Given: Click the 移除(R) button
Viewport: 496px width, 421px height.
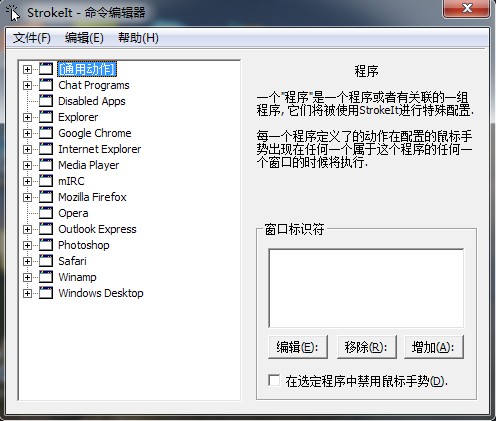Looking at the screenshot, I should pyautogui.click(x=366, y=347).
